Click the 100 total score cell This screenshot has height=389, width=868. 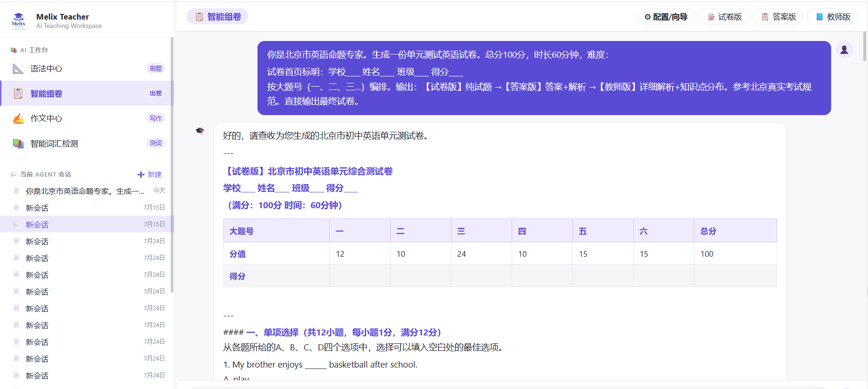[x=736, y=254]
